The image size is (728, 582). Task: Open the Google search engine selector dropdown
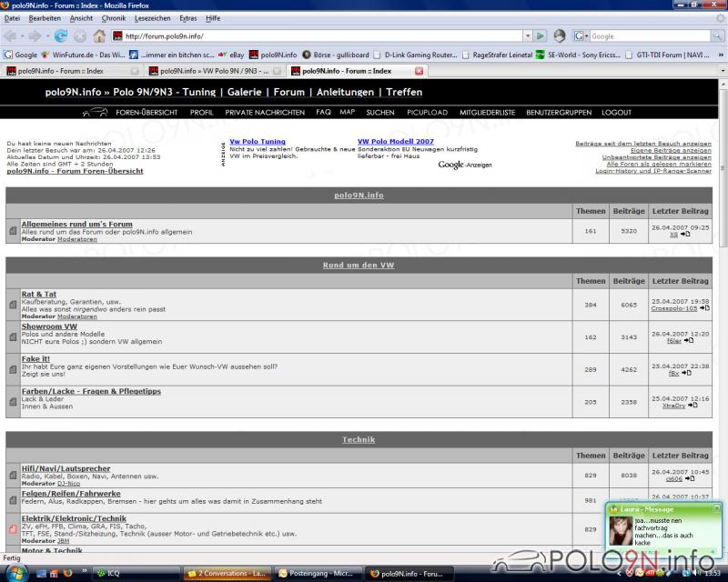[584, 36]
